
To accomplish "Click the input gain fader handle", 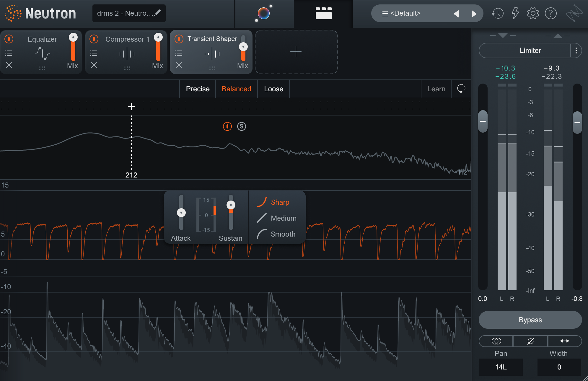I will (x=483, y=121).
